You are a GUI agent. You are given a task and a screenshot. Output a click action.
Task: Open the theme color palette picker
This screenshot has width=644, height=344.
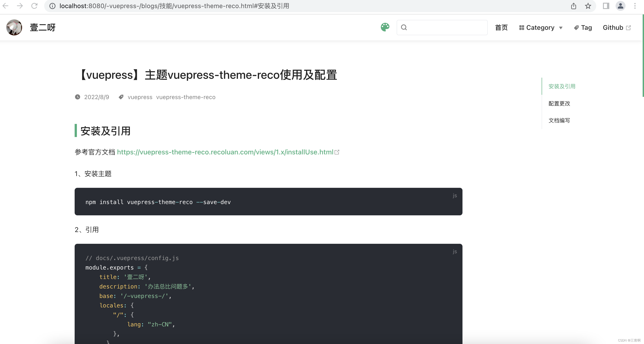tap(385, 27)
